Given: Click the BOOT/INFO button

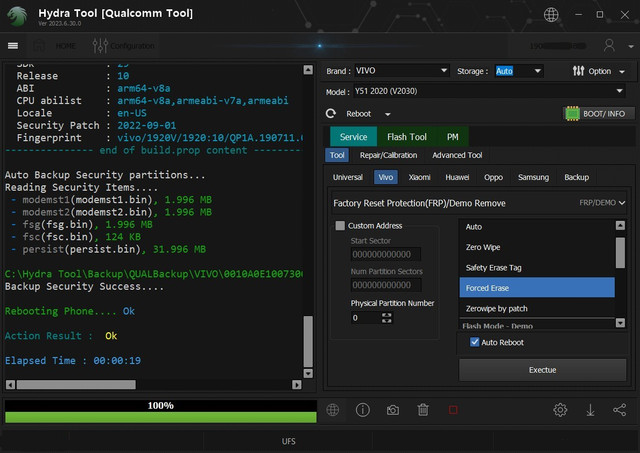Looking at the screenshot, I should click(598, 113).
